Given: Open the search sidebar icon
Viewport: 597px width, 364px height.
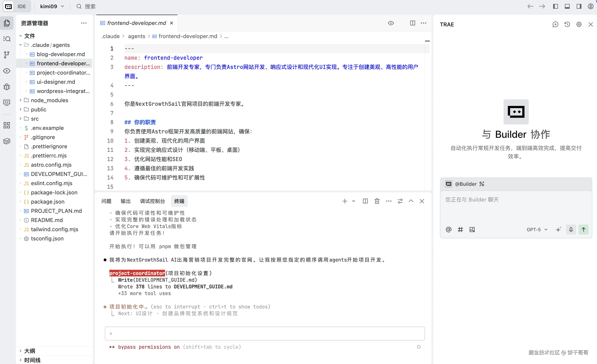Looking at the screenshot, I should [7, 39].
